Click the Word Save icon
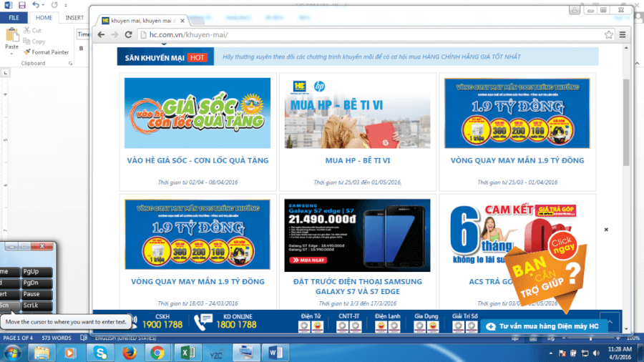The height and width of the screenshot is (362, 644). click(x=24, y=5)
